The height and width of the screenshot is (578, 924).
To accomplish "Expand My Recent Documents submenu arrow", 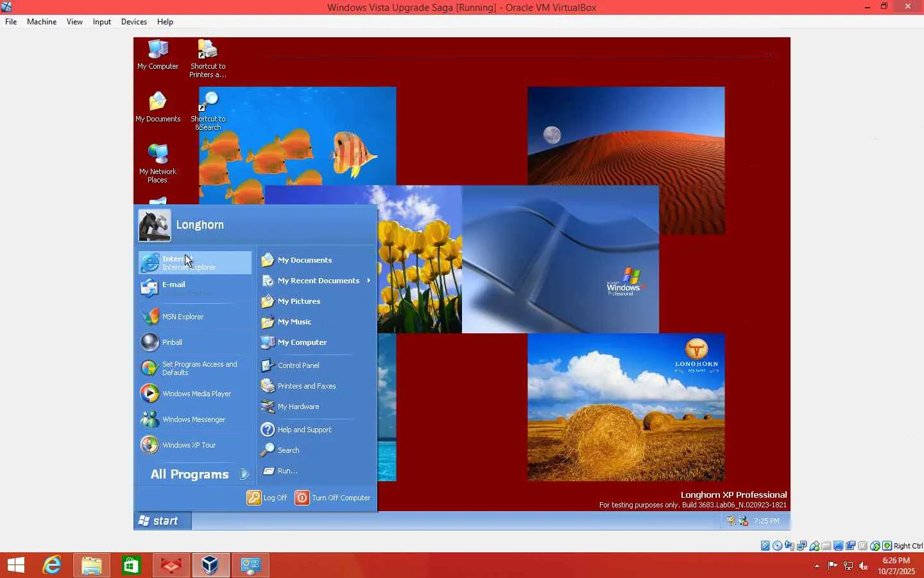I will point(369,281).
